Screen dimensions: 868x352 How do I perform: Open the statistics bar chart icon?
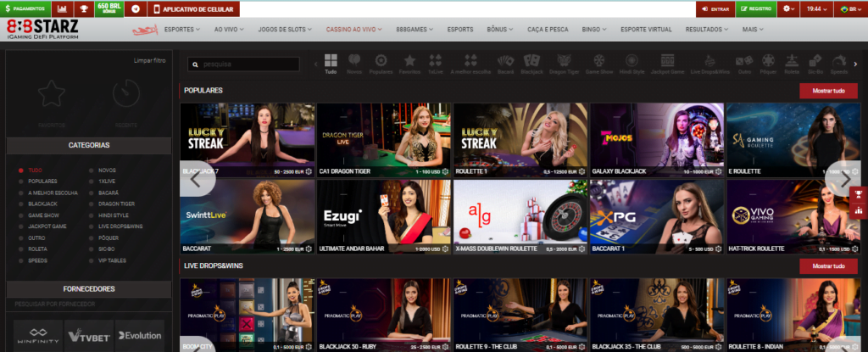[x=63, y=8]
